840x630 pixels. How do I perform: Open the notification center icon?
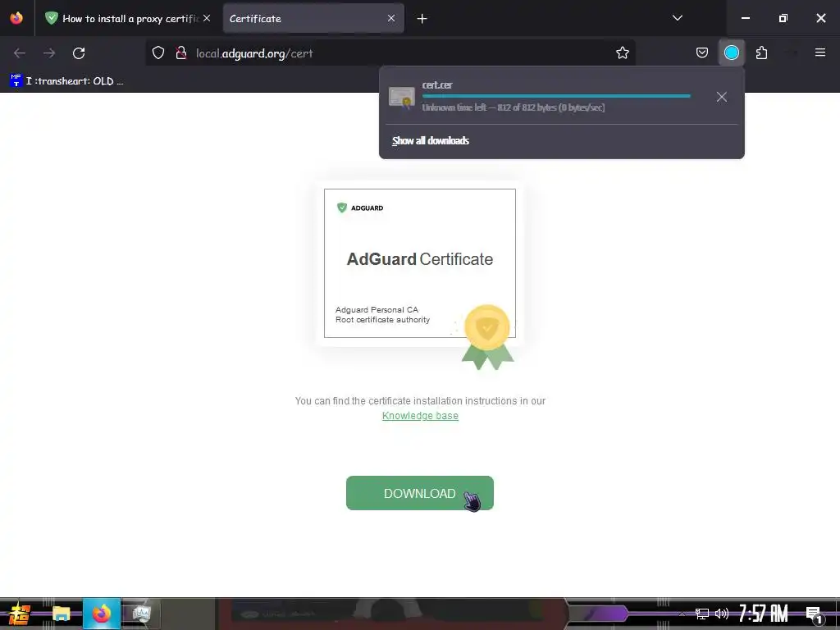coord(814,614)
